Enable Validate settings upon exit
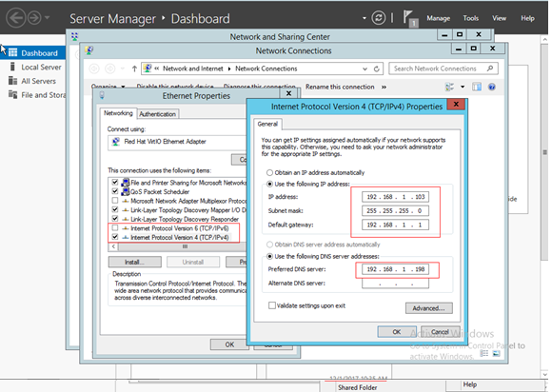Image resolution: width=552 pixels, height=392 pixels. [272, 305]
